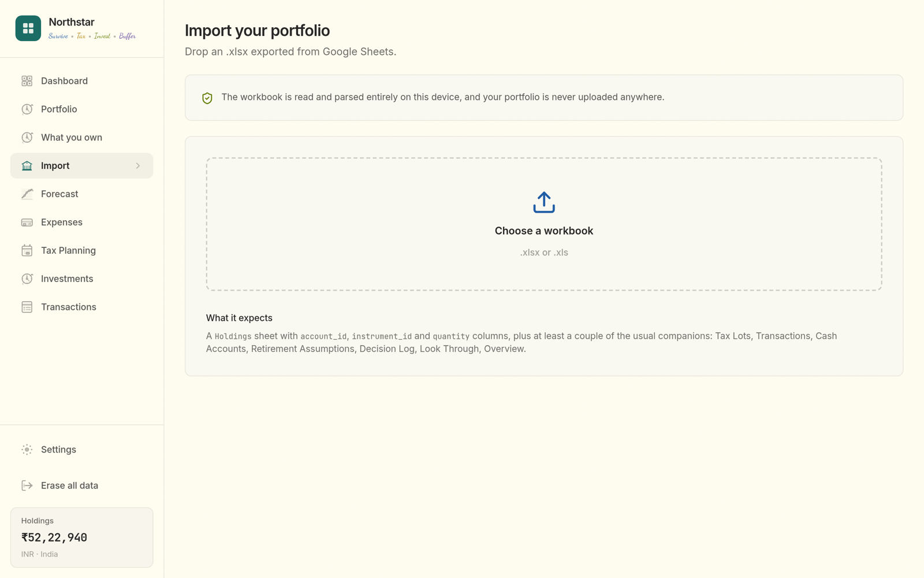
Task: Click the Transactions list icon
Action: [x=27, y=307]
